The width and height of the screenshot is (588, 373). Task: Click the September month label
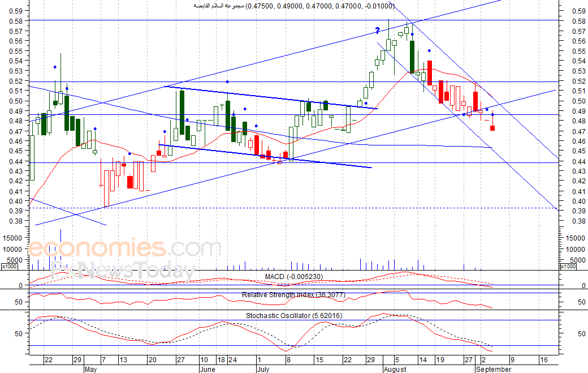pyautogui.click(x=494, y=369)
